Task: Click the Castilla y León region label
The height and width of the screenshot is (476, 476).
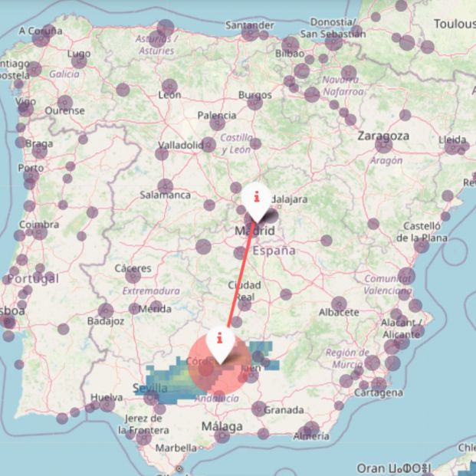Action: (236, 143)
